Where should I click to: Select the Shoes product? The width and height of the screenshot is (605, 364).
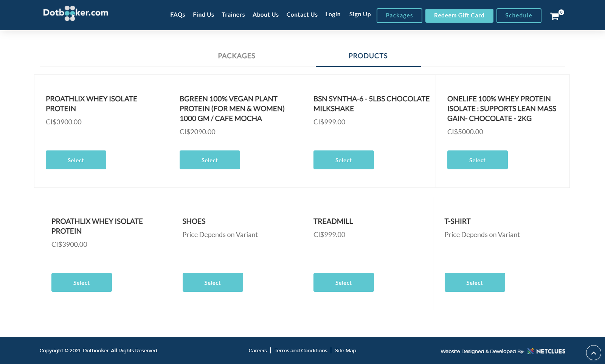tap(213, 282)
